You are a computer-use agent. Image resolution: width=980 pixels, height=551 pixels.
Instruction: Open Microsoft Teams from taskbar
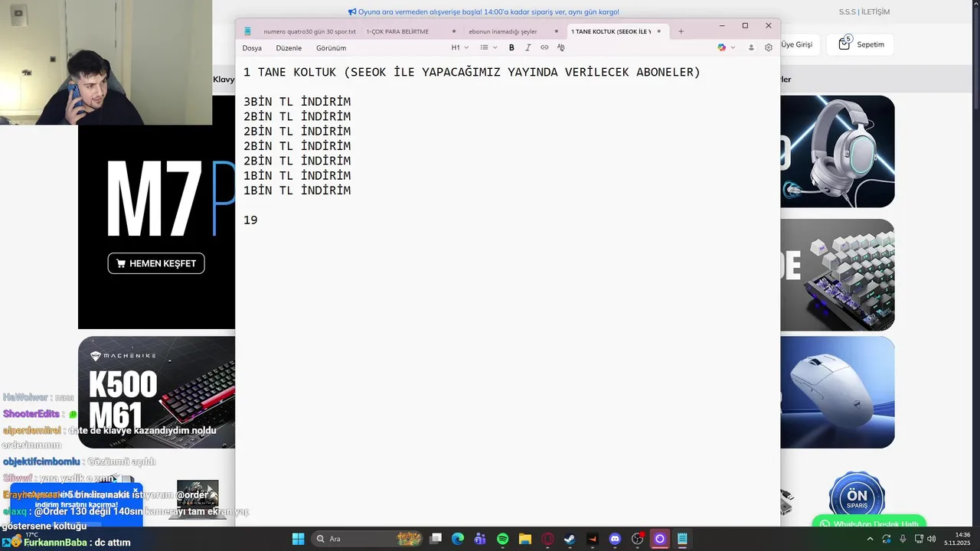point(480,539)
